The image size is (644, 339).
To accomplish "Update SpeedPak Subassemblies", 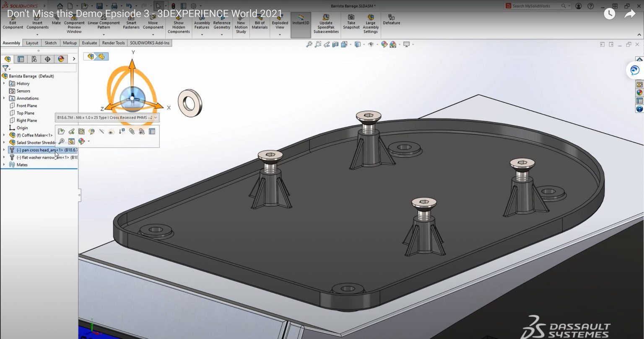I will point(326,24).
